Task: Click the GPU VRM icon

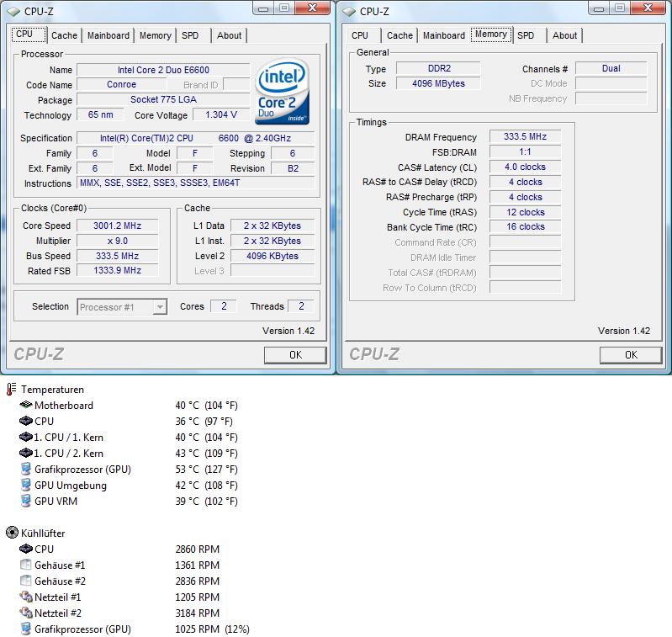Action: click(x=26, y=501)
